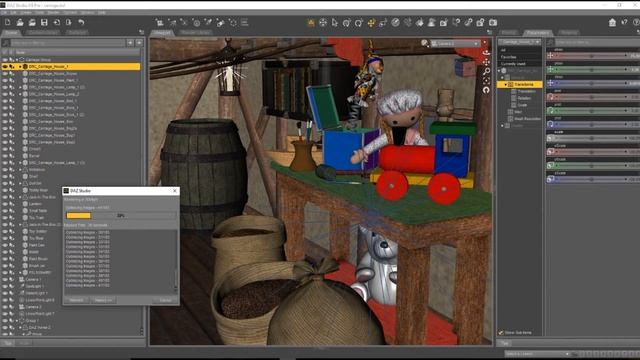Click the Home icon at top right
Screen dimensions: 640x360
tap(612, 22)
